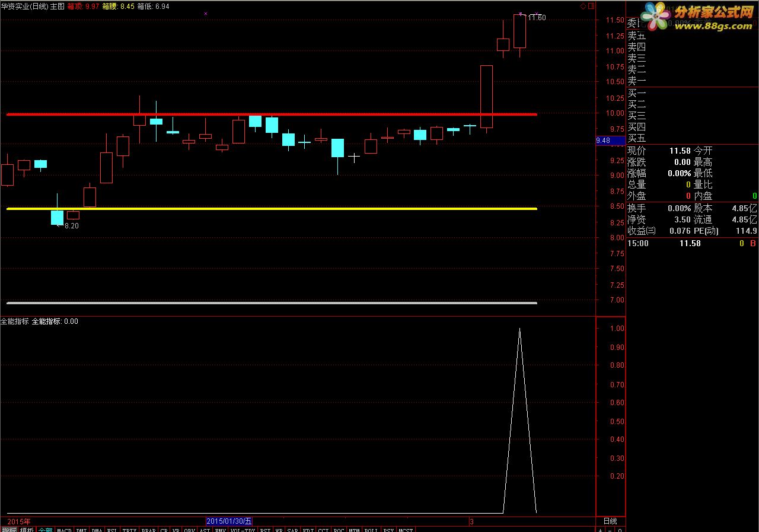759x532 pixels.
Task: Select the SAR indicator tab
Action: click(x=293, y=529)
